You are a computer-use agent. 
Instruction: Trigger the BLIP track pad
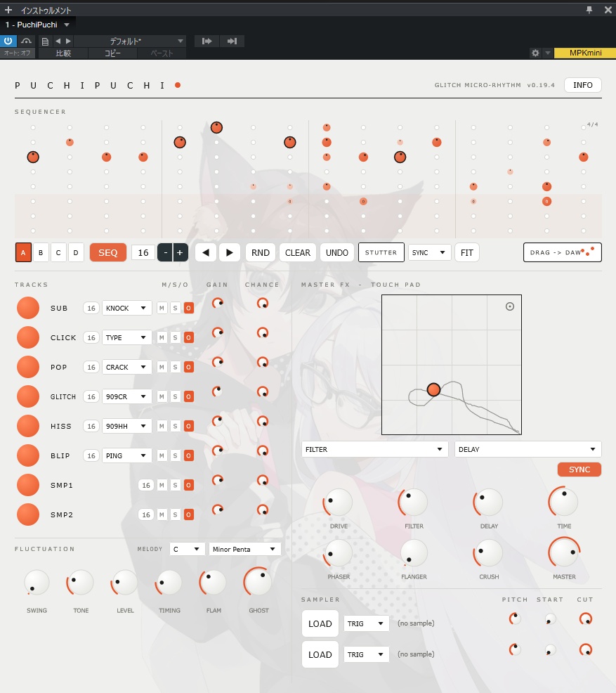28,455
